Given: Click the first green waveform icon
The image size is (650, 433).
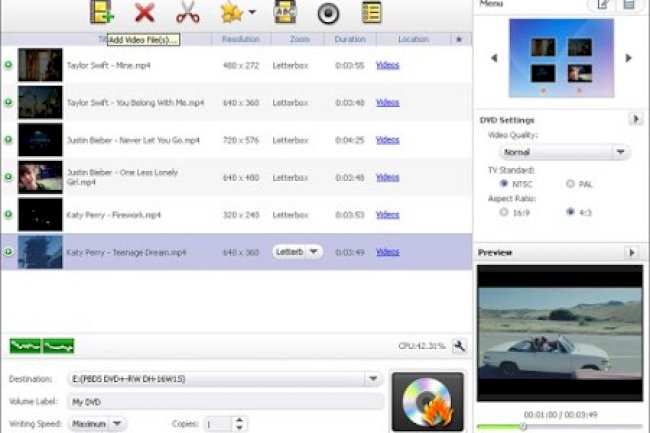Looking at the screenshot, I should tap(25, 346).
